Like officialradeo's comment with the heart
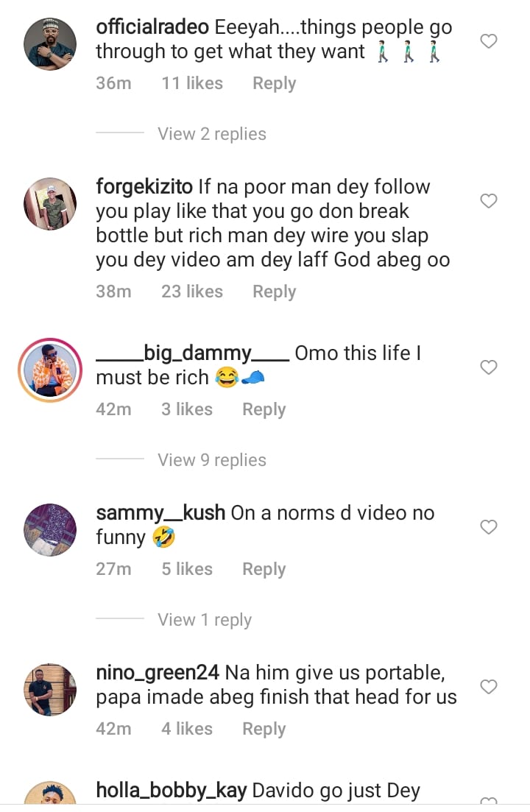Image resolution: width=530 pixels, height=812 pixels. coord(489,41)
